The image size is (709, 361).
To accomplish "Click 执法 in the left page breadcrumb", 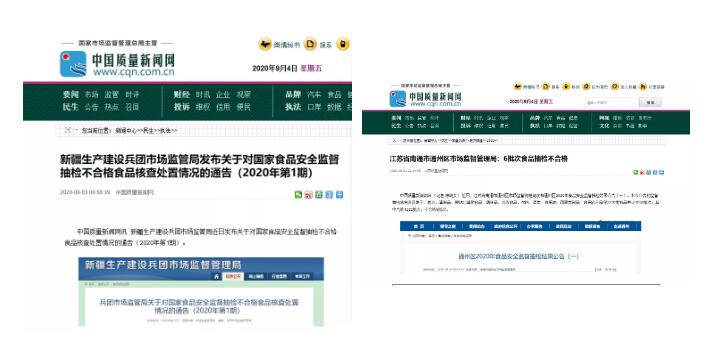I will tap(165, 131).
